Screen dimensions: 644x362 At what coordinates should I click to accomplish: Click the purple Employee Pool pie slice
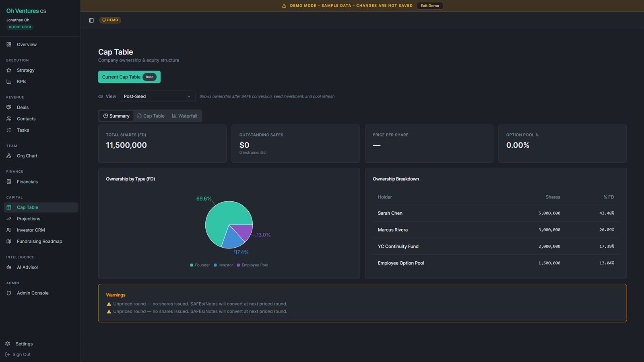[x=244, y=231]
